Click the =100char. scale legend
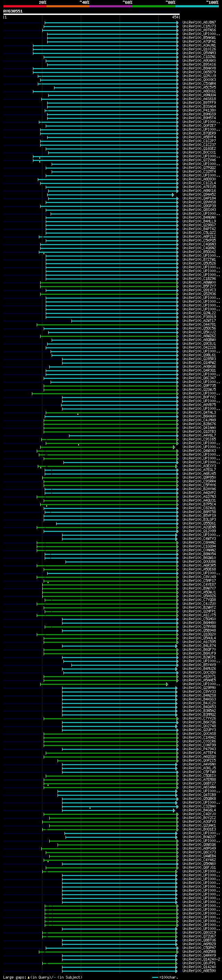 [x=165, y=977]
